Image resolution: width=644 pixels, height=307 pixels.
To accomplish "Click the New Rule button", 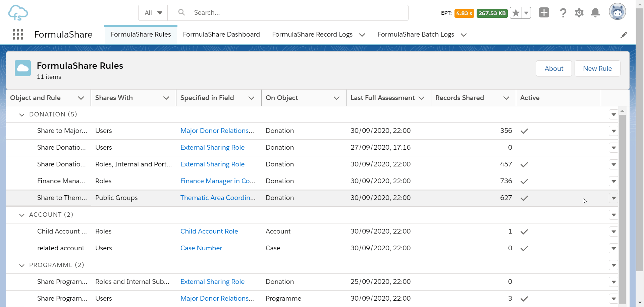I will tap(597, 68).
